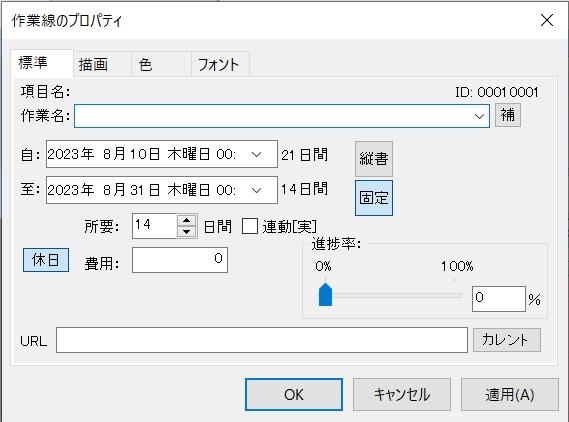Click the 適用(A) button
This screenshot has width=569, height=422.
[510, 394]
